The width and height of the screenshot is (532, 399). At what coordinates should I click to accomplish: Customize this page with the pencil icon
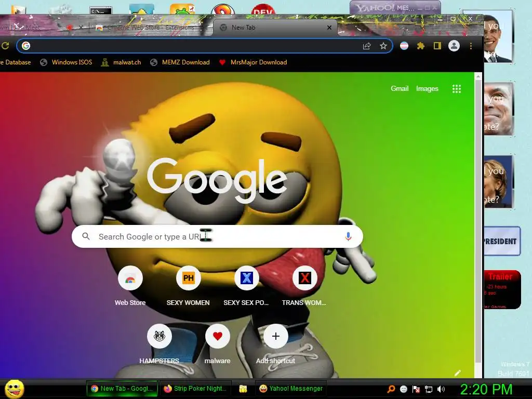point(458,373)
